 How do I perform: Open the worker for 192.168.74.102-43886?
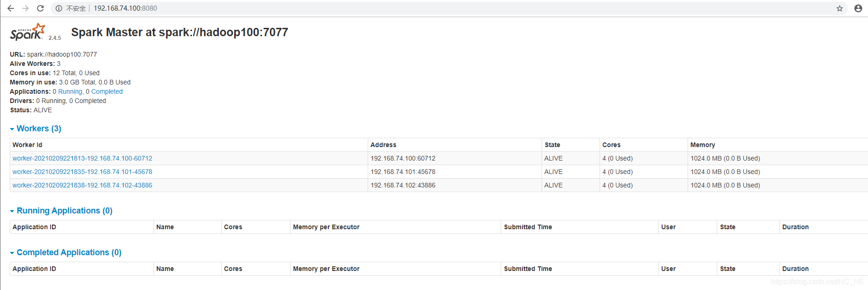pyautogui.click(x=82, y=185)
